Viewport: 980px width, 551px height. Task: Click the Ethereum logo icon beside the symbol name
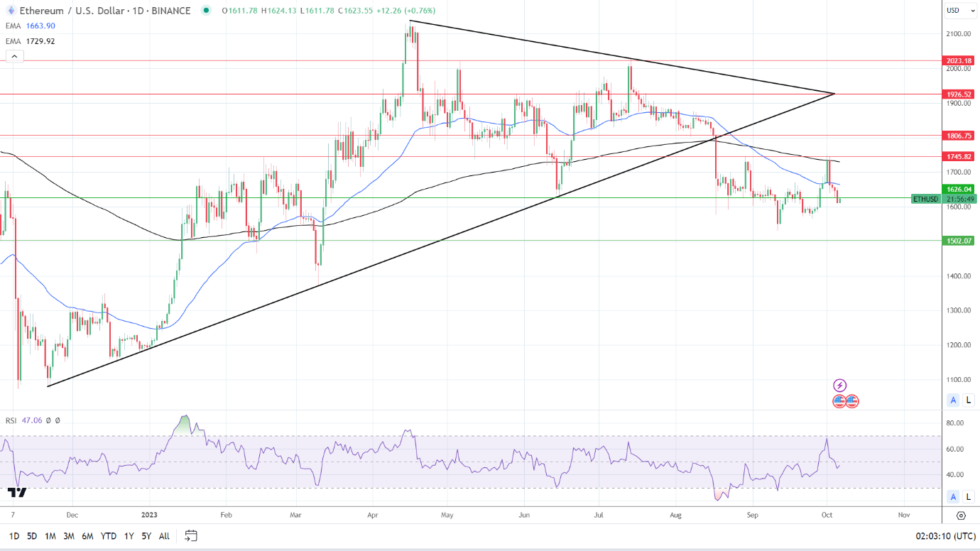point(11,10)
